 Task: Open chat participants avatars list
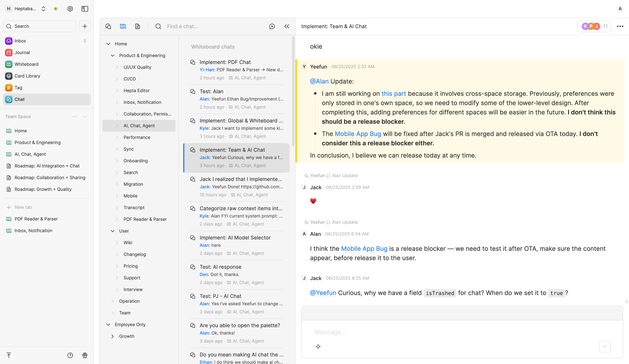click(x=594, y=26)
